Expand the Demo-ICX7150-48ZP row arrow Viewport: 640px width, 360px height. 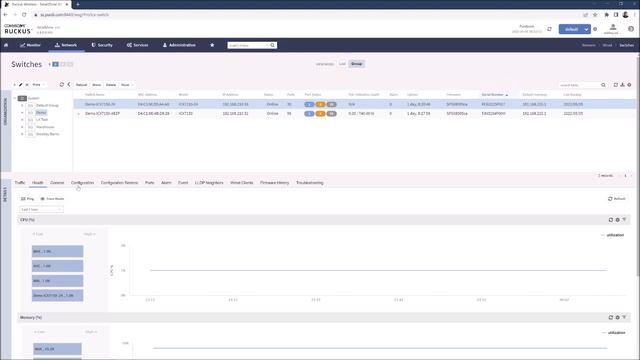tap(79, 114)
